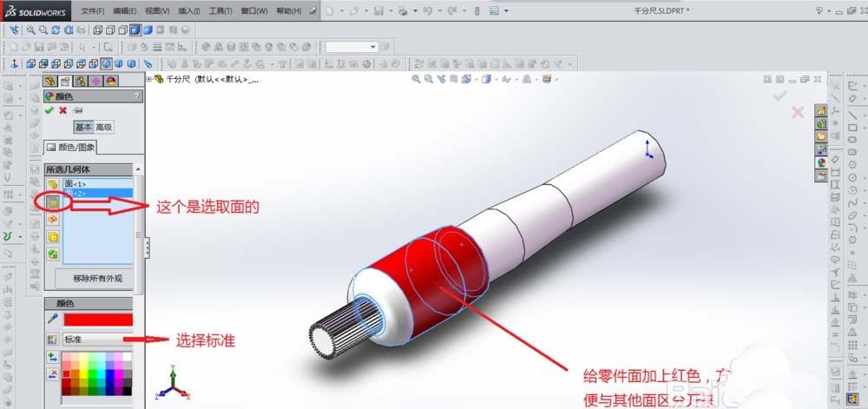The height and width of the screenshot is (409, 868).
Task: Click the Previous View icon in view toolbar
Action: coord(15,30)
